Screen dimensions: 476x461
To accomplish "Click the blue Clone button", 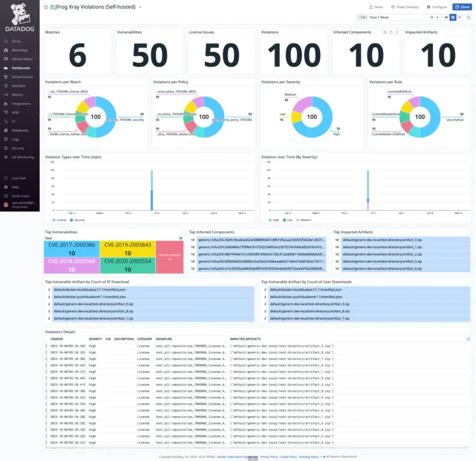I will click(x=462, y=7).
